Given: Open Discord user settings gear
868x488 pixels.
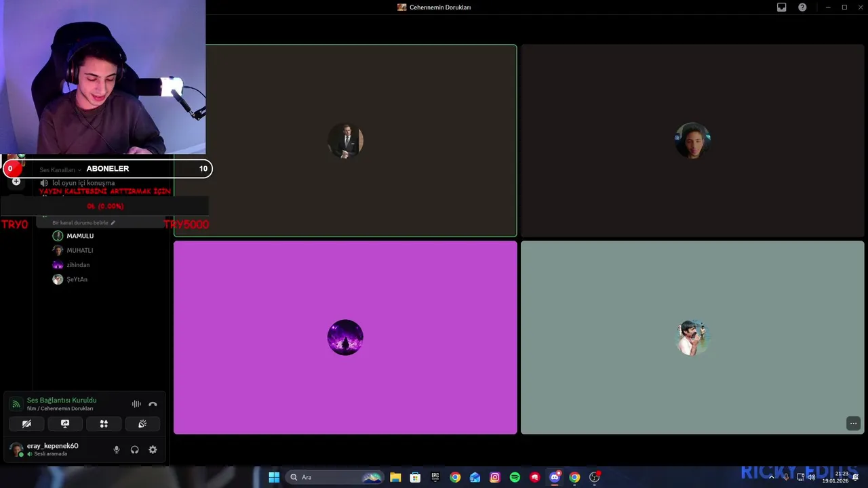Looking at the screenshot, I should [153, 449].
